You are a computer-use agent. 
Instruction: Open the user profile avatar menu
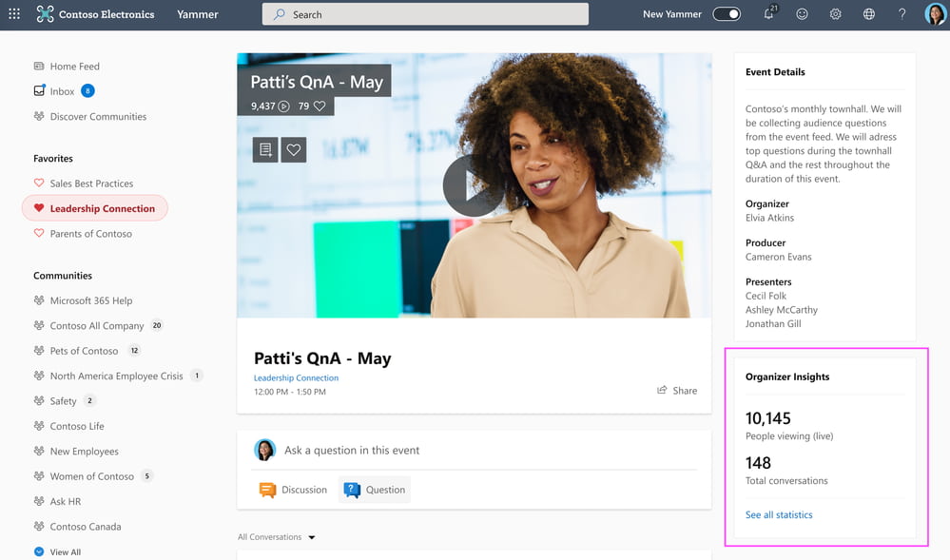pos(934,14)
